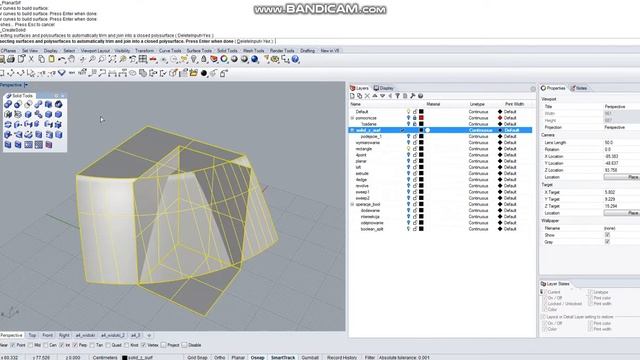
Task: Toggle visibility bulb of loft layer
Action: click(x=408, y=167)
